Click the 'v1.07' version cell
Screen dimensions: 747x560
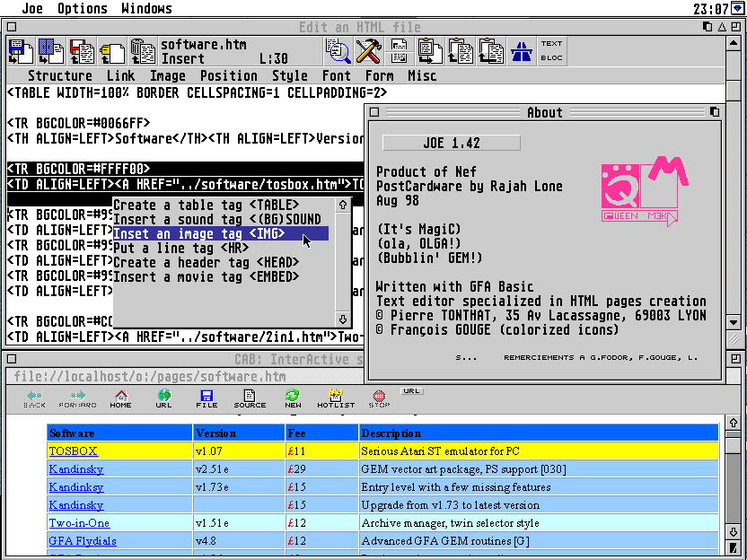click(x=239, y=451)
